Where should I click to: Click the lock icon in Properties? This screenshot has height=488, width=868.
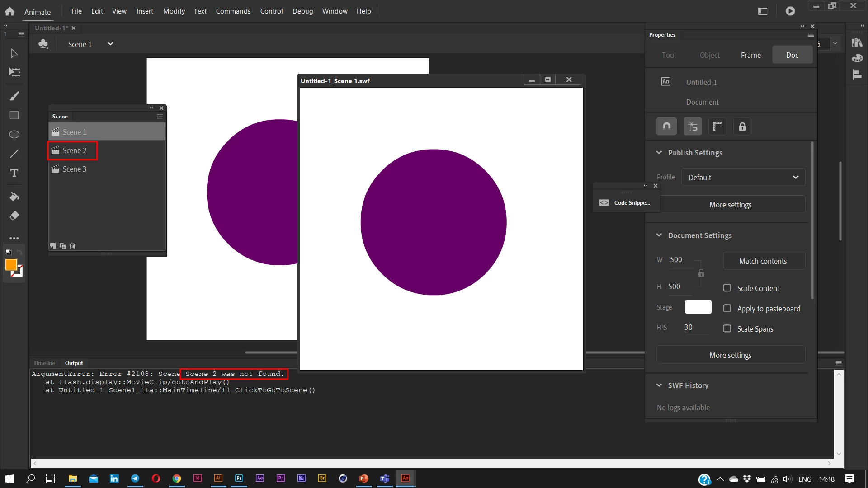click(742, 127)
